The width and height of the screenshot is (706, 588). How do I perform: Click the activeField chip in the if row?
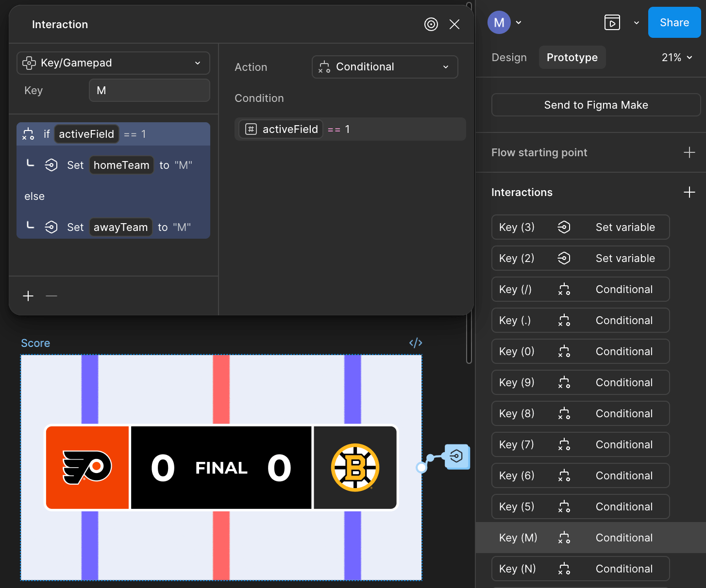[86, 134]
